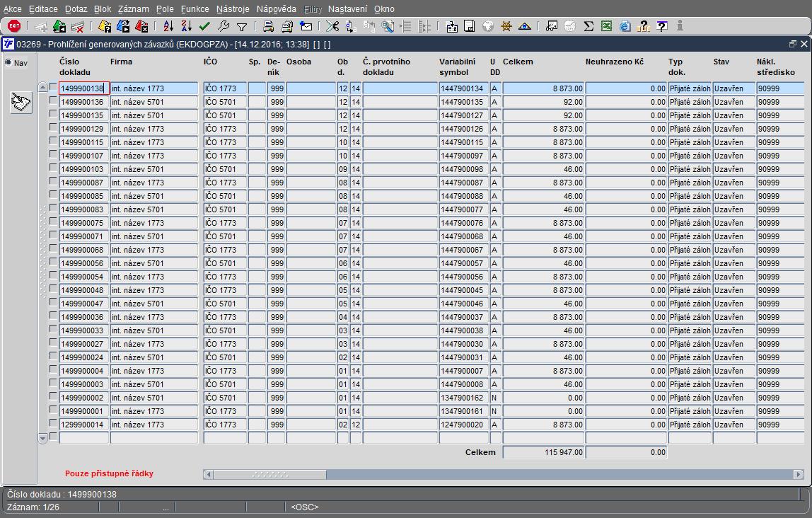Click the print icon
The image size is (812, 518).
pos(268,26)
